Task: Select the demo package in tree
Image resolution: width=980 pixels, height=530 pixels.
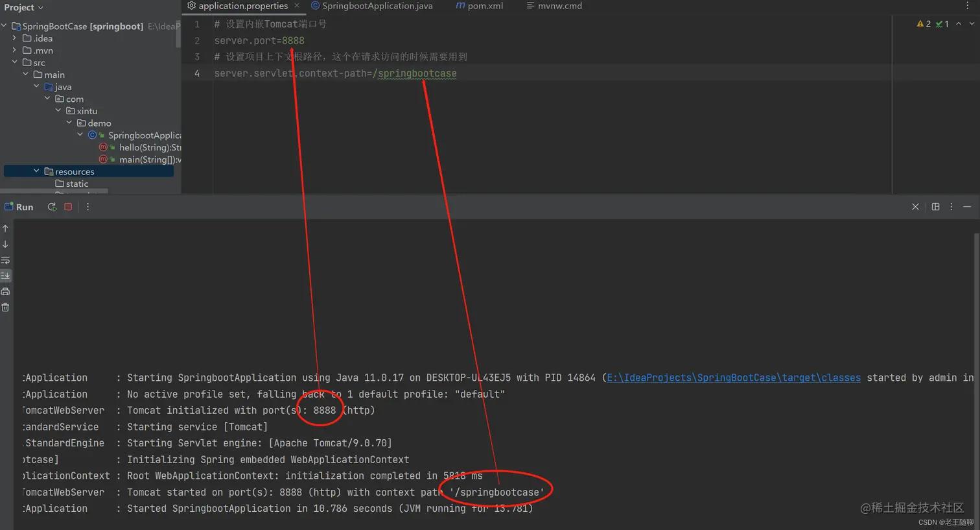Action: [94, 123]
